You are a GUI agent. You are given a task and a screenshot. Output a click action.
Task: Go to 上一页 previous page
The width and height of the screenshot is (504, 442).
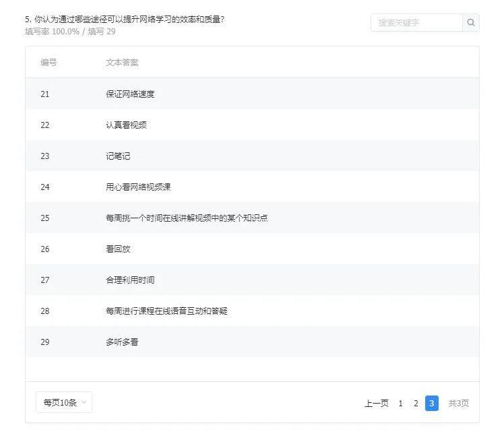tap(376, 404)
